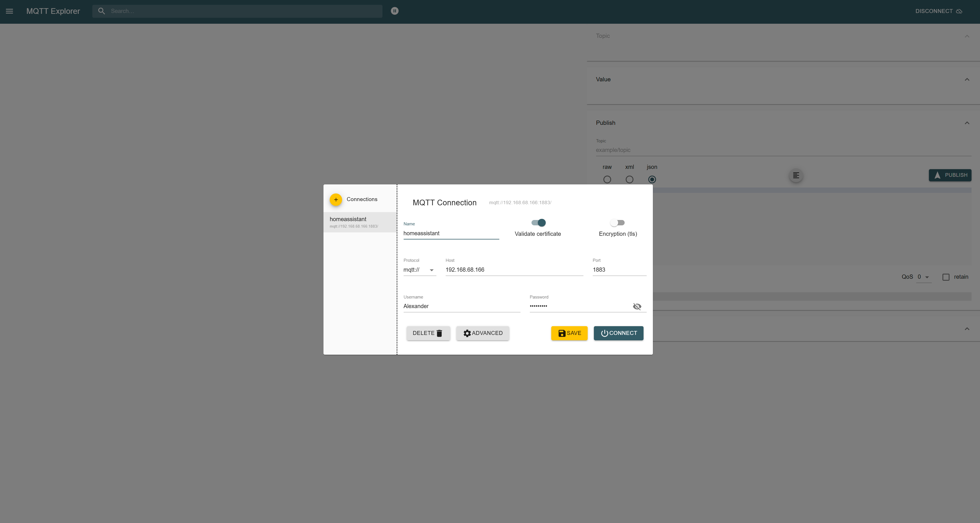The image size is (980, 523).
Task: Click the Connect button
Action: 618,333
